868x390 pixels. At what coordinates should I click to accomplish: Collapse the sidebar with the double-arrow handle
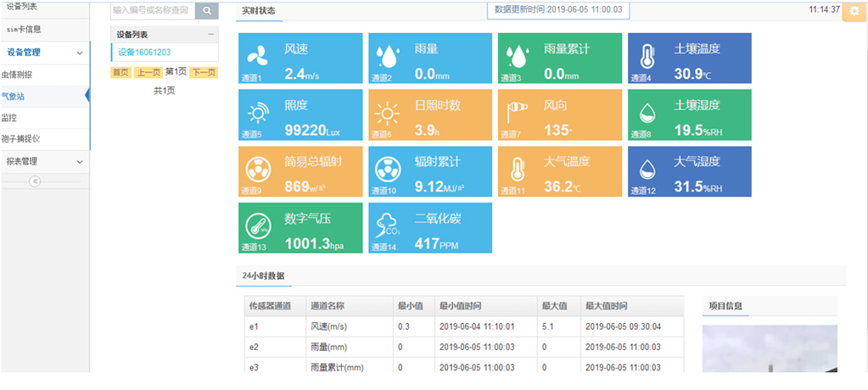click(35, 181)
